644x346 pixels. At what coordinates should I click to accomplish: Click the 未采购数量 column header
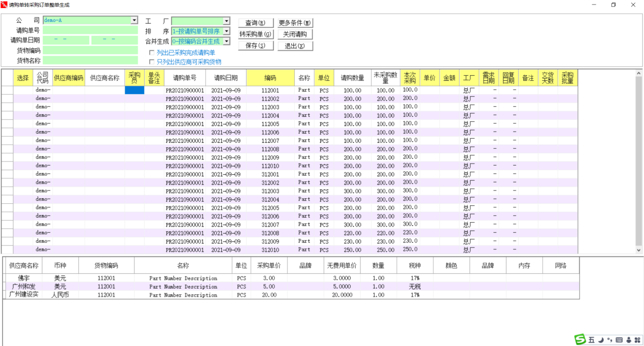(386, 78)
